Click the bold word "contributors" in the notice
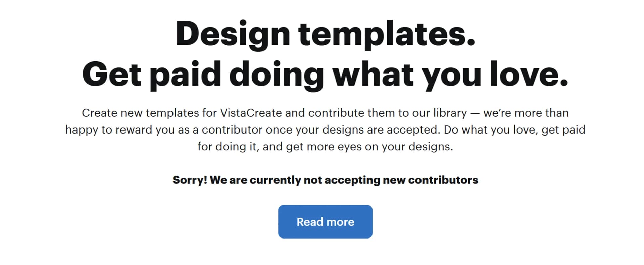 click(x=443, y=180)
